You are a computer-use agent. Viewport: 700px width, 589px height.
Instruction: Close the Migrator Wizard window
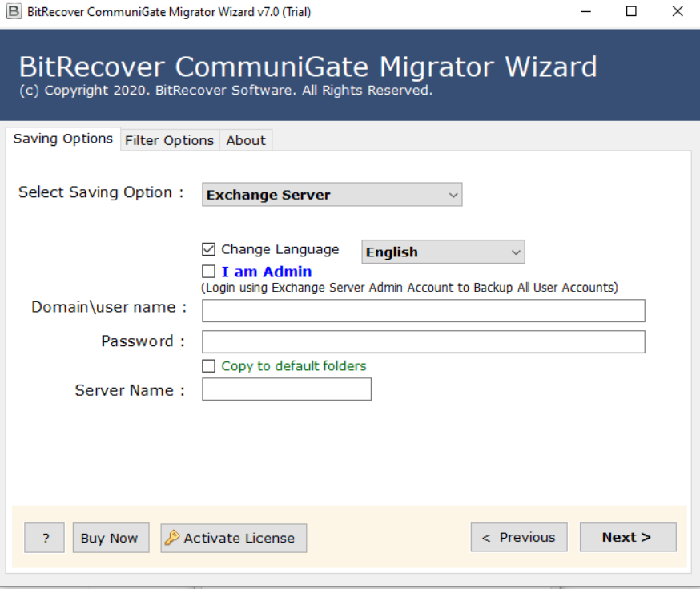click(677, 12)
